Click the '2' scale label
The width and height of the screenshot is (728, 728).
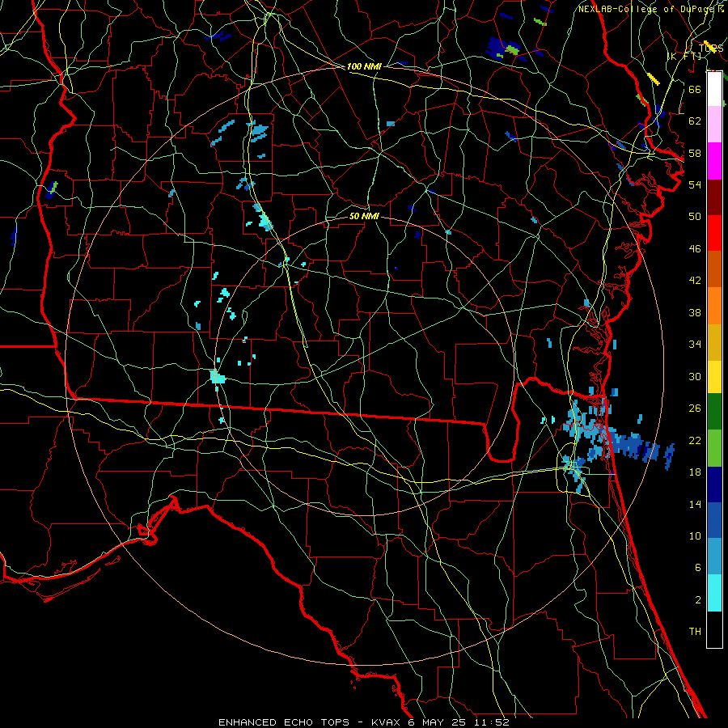tap(697, 600)
